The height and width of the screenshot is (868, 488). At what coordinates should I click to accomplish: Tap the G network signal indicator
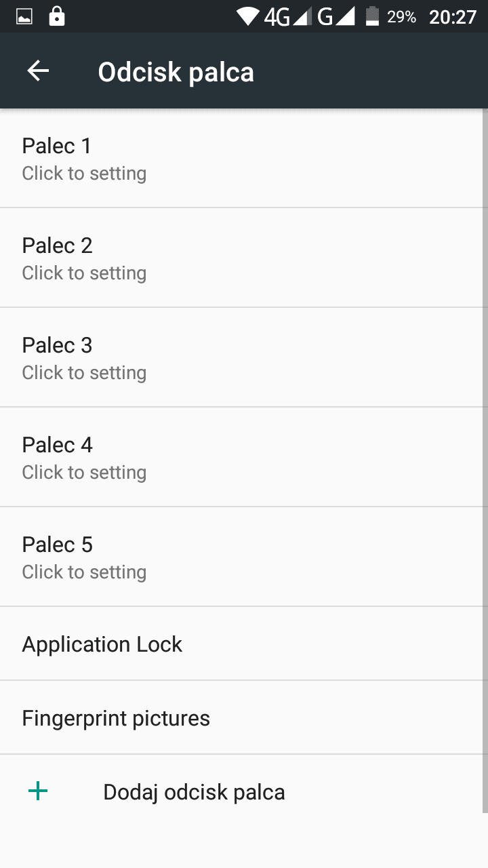pos(336,17)
